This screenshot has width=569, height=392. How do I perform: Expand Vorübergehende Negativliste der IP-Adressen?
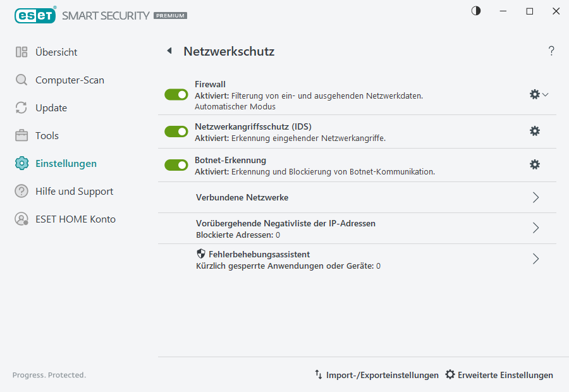point(535,228)
